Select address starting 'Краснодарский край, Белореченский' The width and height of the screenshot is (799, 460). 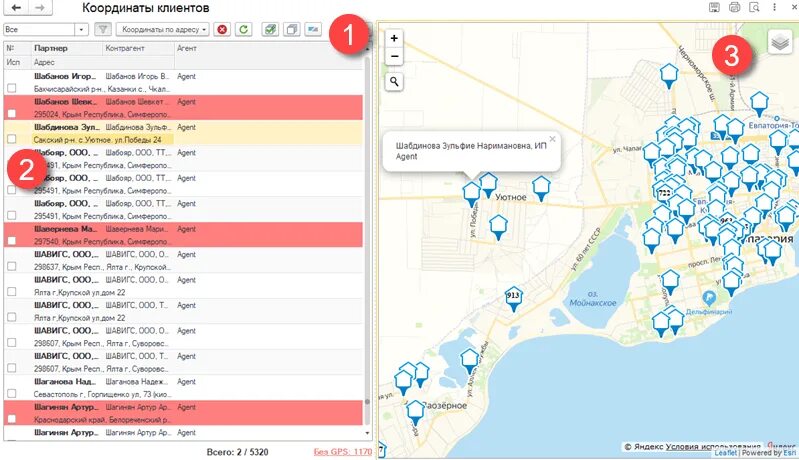102,420
